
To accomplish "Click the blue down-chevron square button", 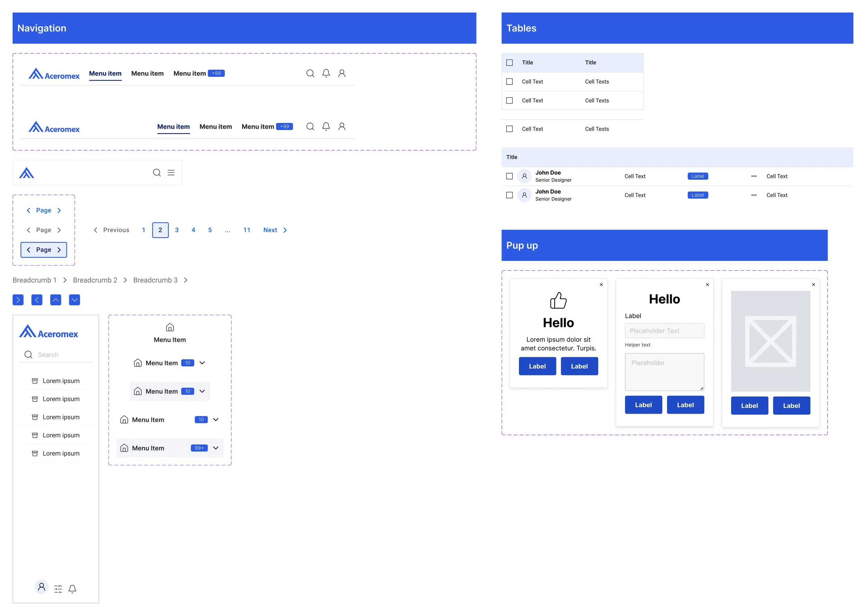I will pos(74,300).
